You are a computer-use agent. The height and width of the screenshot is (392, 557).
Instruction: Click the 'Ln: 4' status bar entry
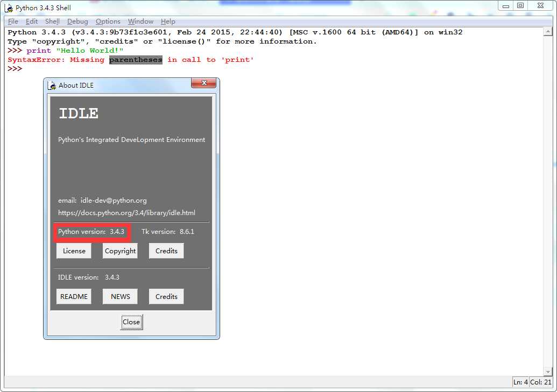tap(520, 382)
